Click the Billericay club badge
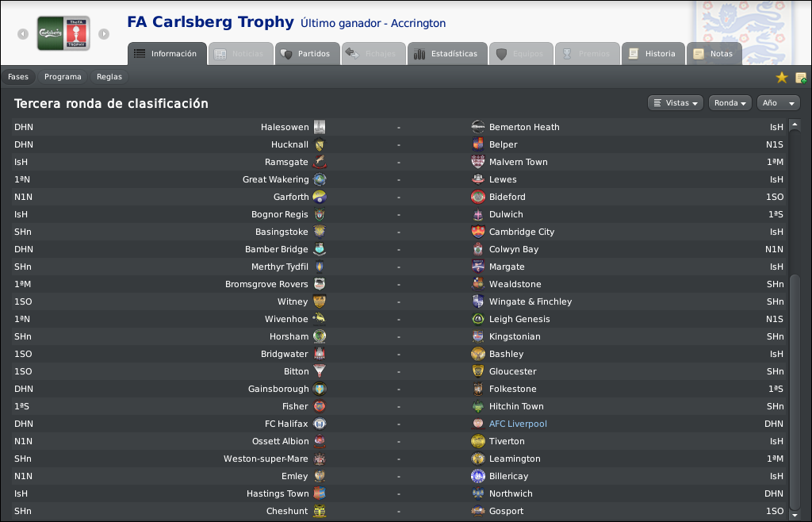 coord(478,476)
